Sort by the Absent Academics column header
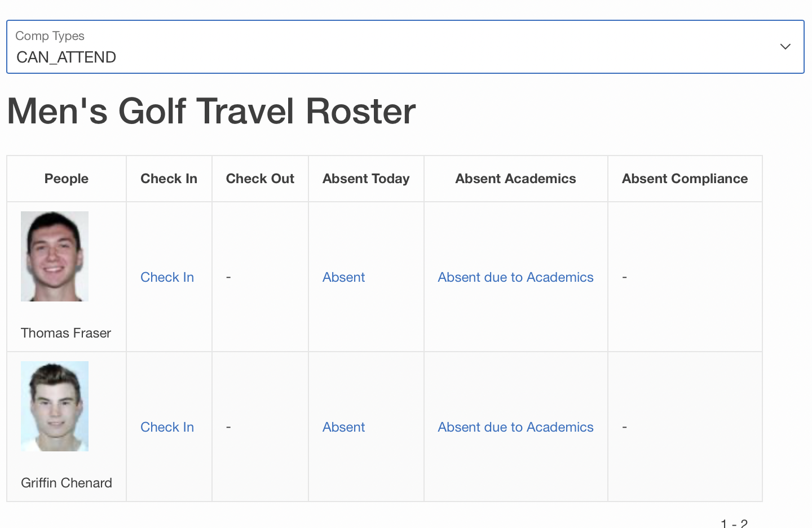Screen dimensions: 812x528 pos(515,179)
